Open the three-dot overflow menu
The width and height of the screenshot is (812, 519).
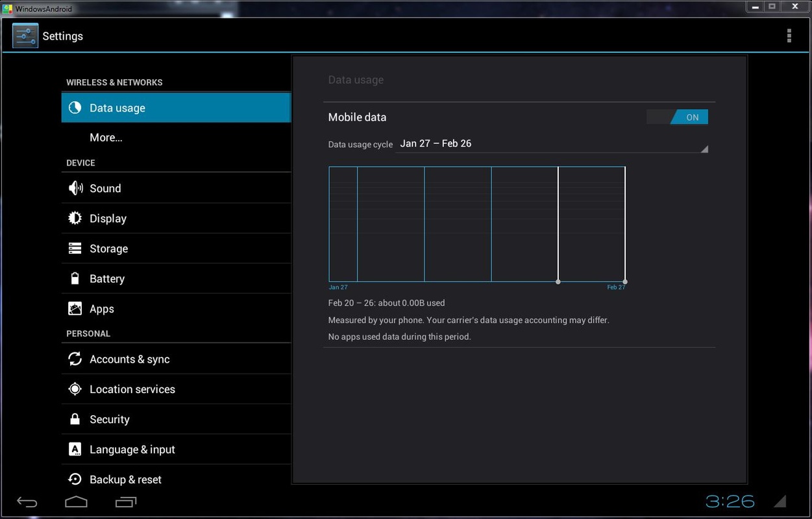point(789,36)
